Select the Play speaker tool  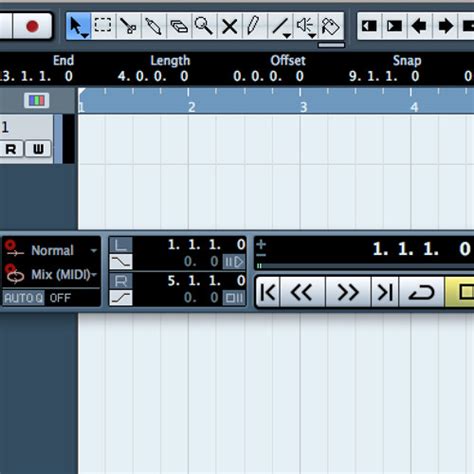point(305,26)
